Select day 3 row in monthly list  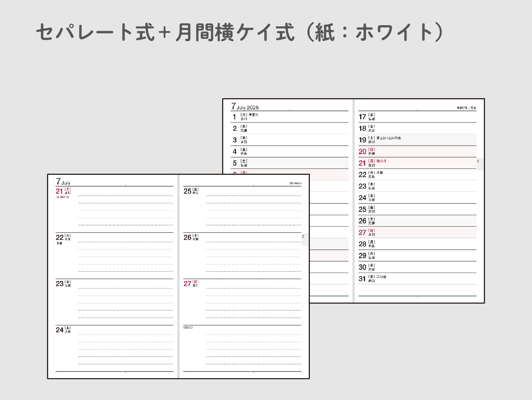point(290,140)
